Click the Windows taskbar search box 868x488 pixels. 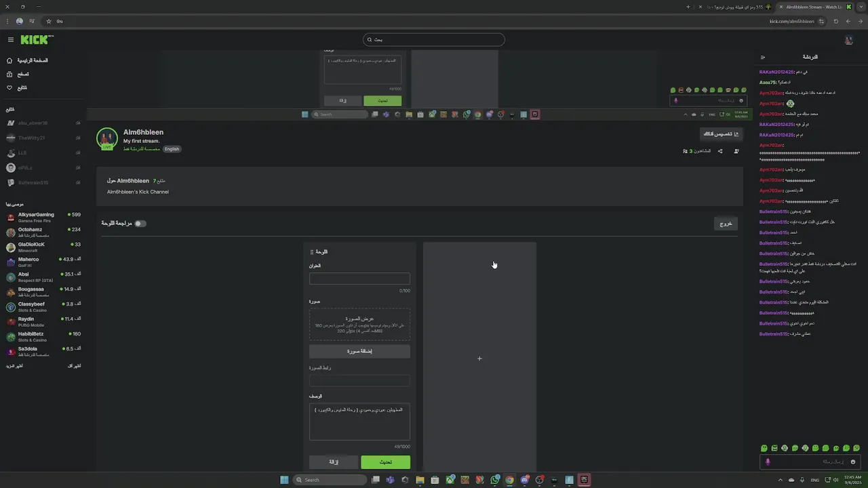[330, 480]
